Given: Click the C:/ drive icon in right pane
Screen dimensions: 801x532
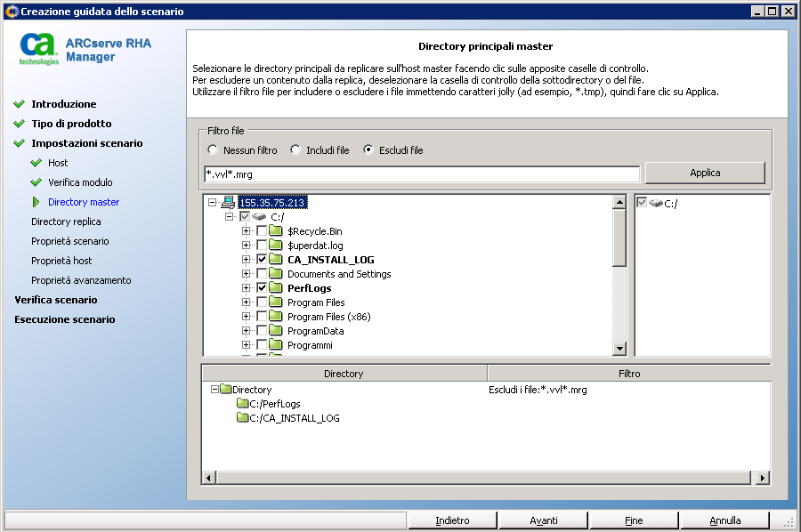Looking at the screenshot, I should 656,203.
